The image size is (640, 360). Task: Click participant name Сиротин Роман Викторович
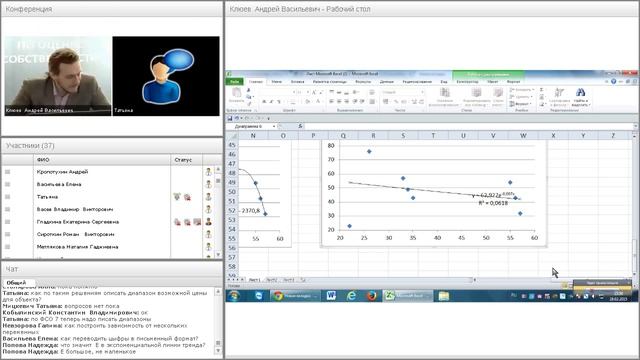click(x=76, y=234)
